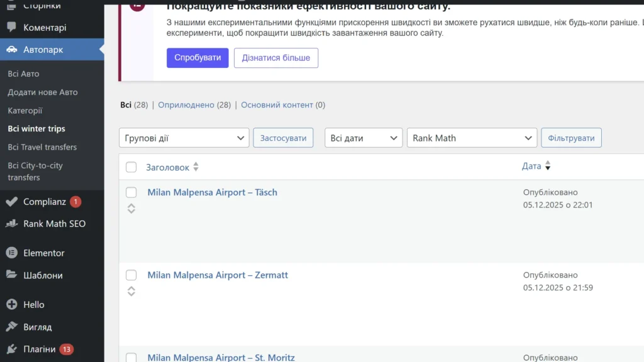This screenshot has width=644, height=362.
Task: Show the Основний контент (0) filter view
Action: 283,105
